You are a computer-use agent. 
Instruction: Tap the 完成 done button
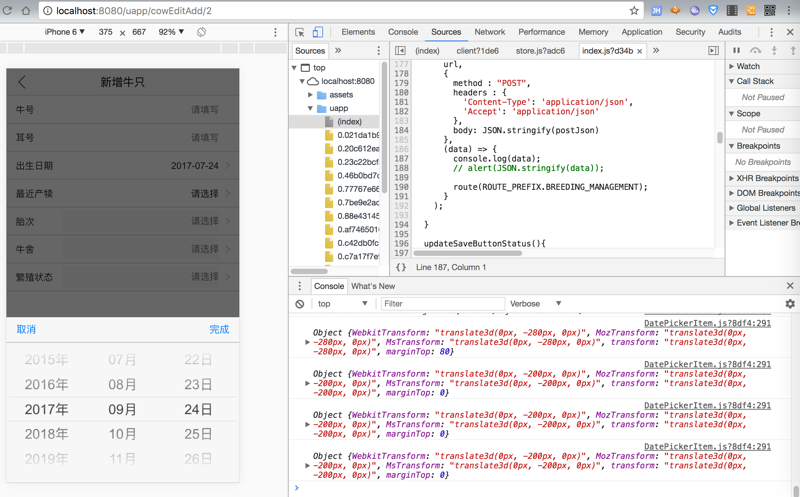(x=219, y=329)
